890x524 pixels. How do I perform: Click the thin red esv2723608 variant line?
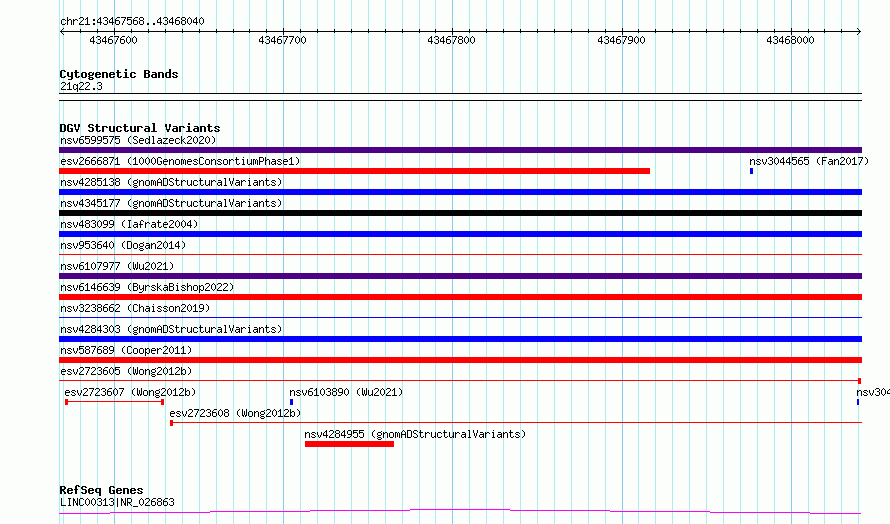516,422
